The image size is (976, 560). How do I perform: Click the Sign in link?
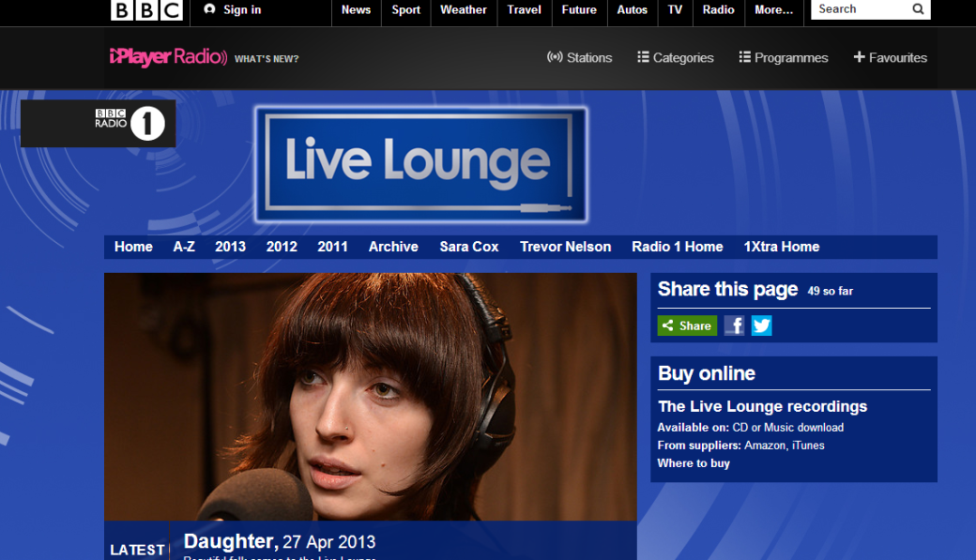(233, 9)
